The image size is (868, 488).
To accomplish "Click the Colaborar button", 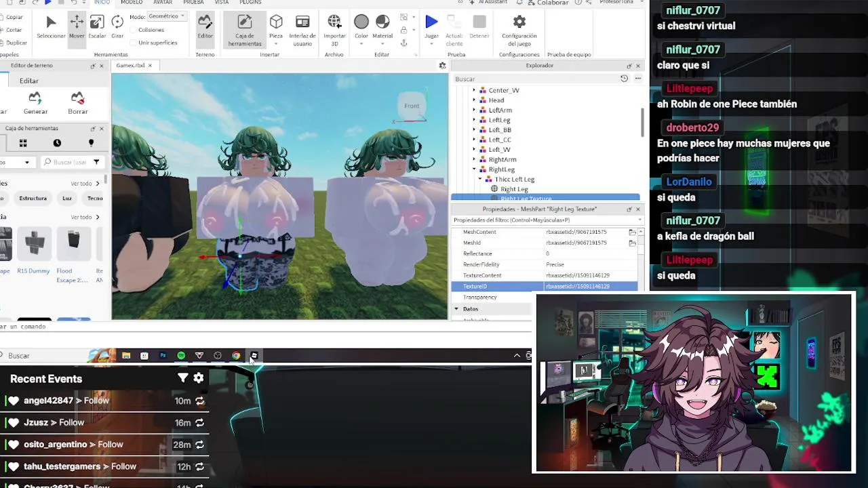I will (547, 3).
